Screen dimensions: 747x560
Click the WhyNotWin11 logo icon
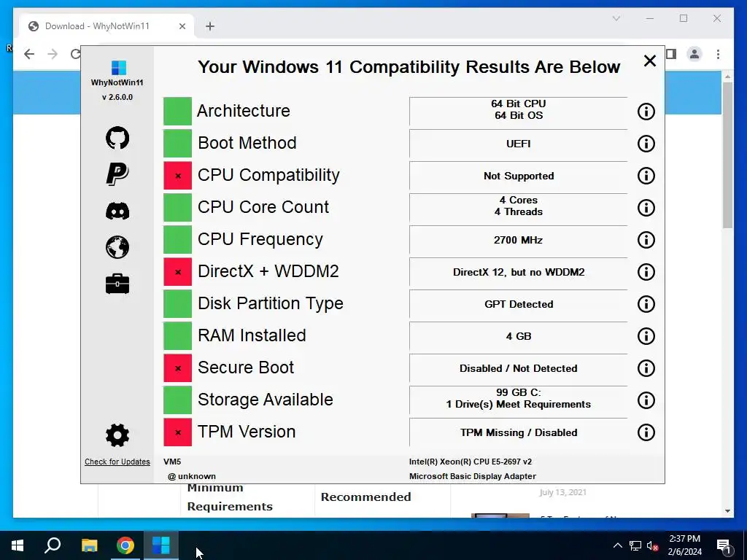point(118,68)
